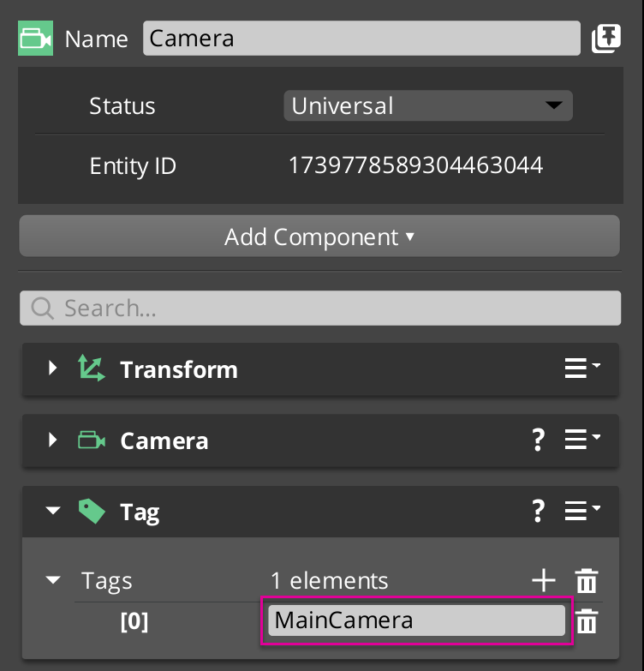
Task: Open the Status dropdown showing Universal
Action: (x=428, y=106)
